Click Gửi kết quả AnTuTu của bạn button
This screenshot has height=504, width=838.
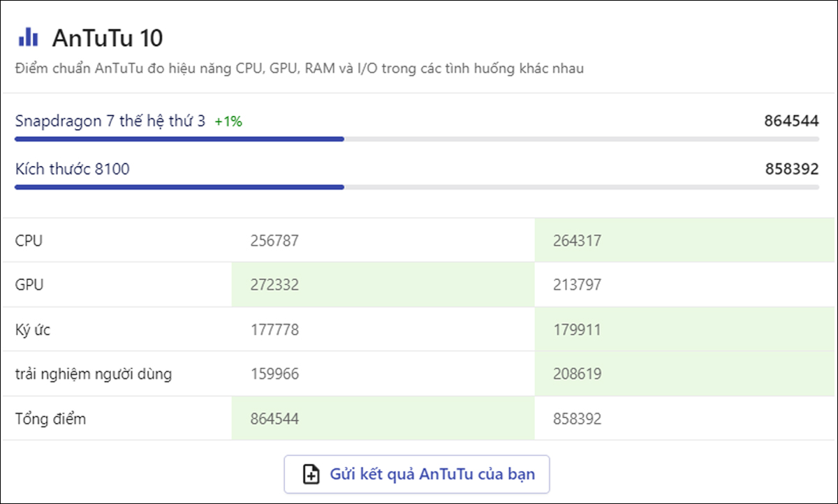pyautogui.click(x=417, y=475)
